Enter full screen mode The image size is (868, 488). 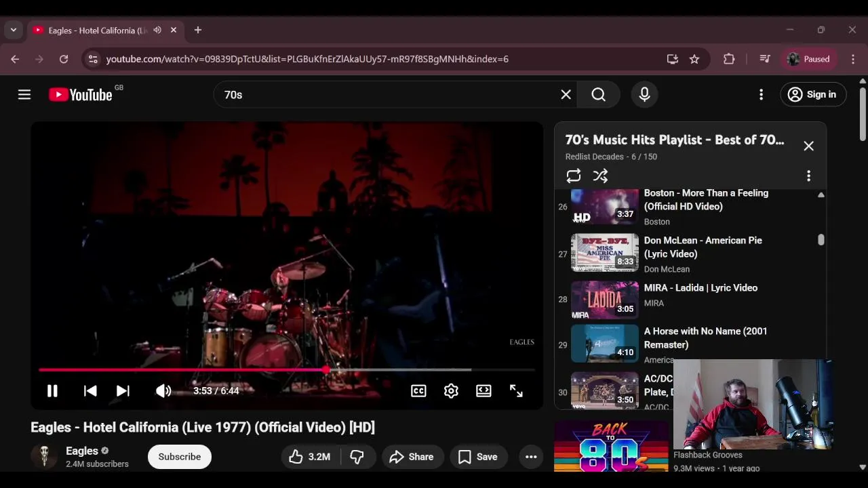point(516,390)
